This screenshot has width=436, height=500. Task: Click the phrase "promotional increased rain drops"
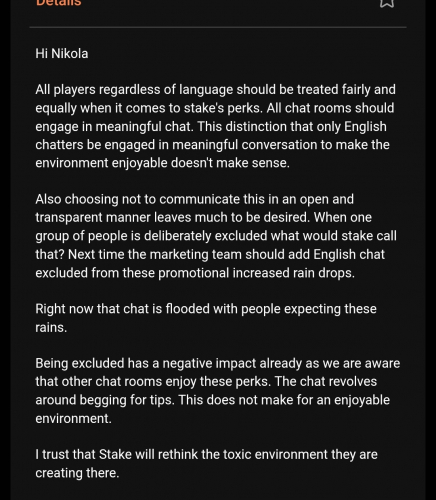coord(256,273)
